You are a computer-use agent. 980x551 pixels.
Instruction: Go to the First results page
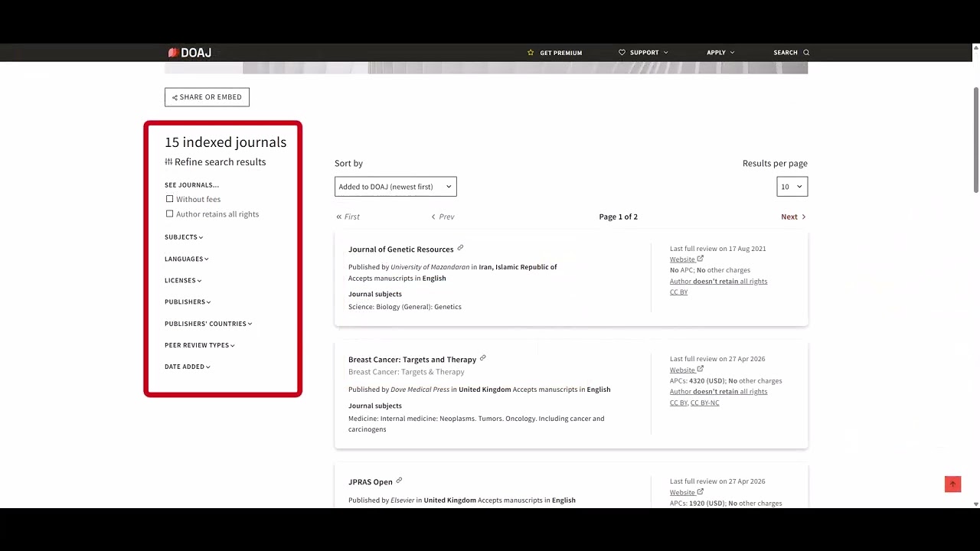348,217
